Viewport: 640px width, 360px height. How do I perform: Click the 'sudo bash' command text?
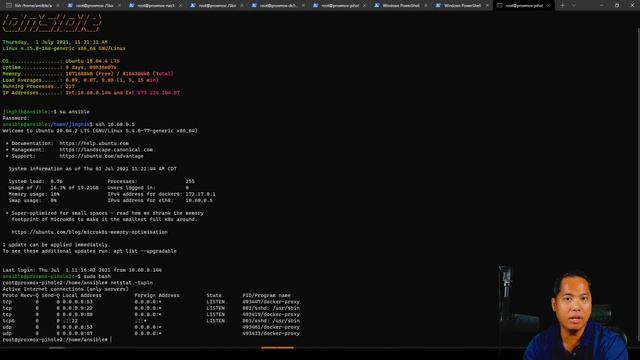97,277
